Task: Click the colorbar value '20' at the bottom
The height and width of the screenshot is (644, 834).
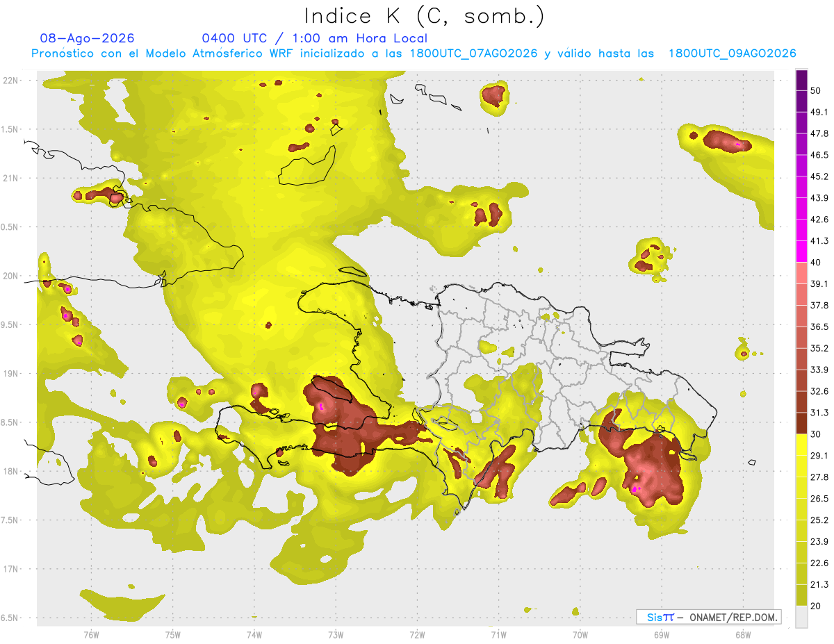Action: tap(816, 606)
